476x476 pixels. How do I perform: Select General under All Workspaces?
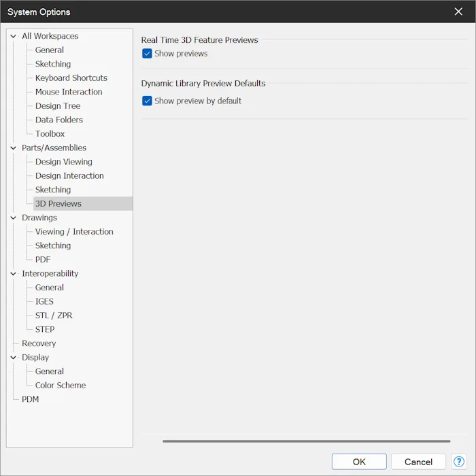pyautogui.click(x=50, y=50)
